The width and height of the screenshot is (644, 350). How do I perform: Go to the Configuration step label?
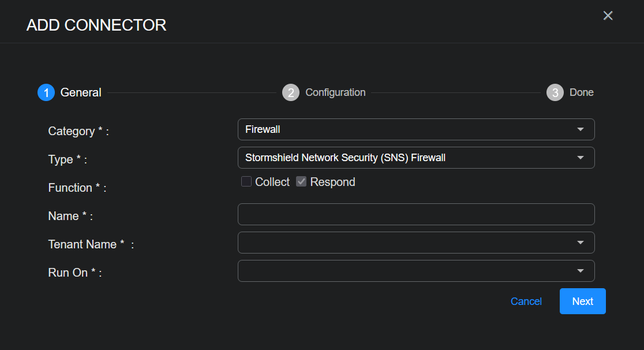pos(335,92)
